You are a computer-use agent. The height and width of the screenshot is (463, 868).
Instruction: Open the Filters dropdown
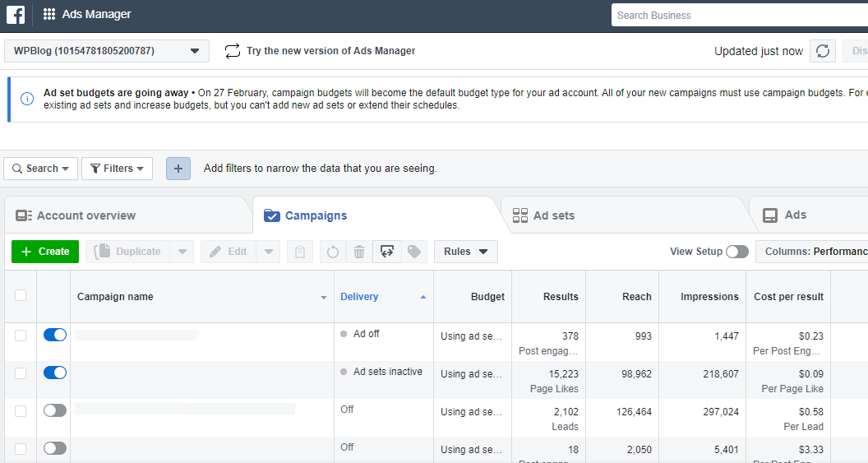click(117, 169)
